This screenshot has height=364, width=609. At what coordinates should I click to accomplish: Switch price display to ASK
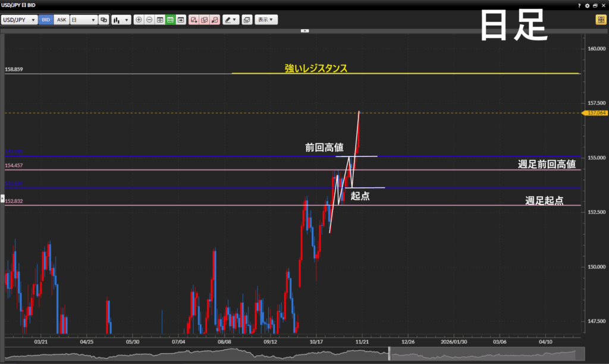(61, 20)
